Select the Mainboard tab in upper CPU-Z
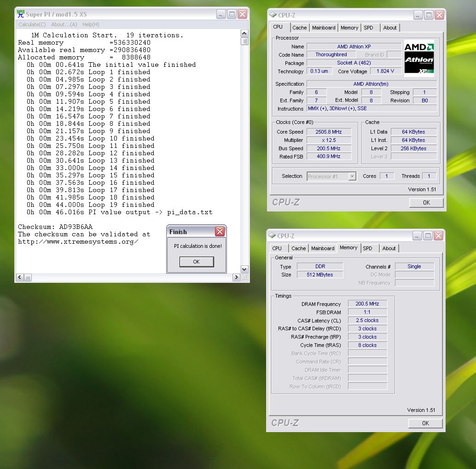The width and height of the screenshot is (476, 469). (x=324, y=28)
